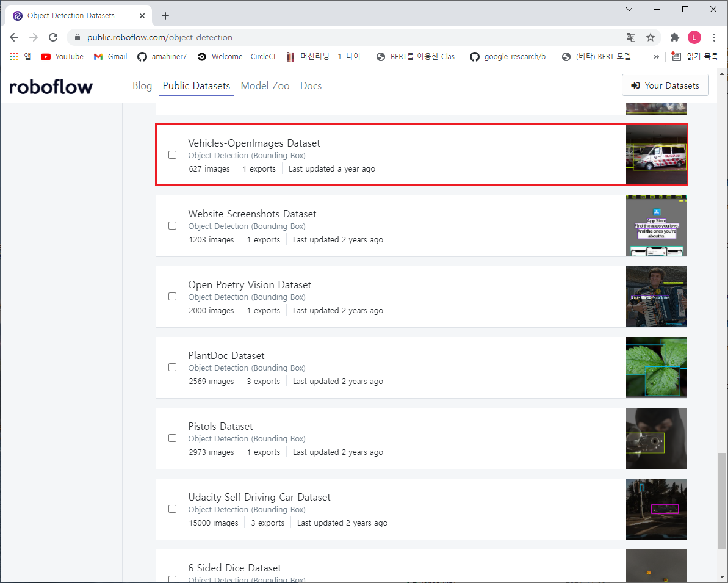Click '2973 images' text
728x583 pixels.
click(211, 452)
